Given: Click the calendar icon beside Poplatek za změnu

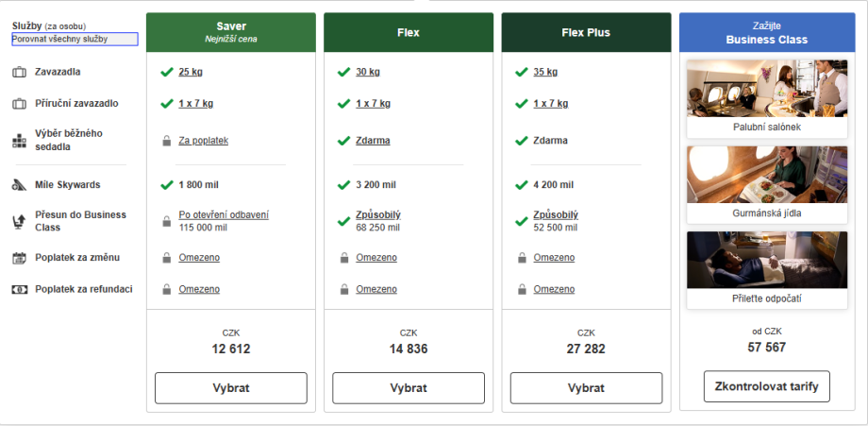Looking at the screenshot, I should point(19,258).
